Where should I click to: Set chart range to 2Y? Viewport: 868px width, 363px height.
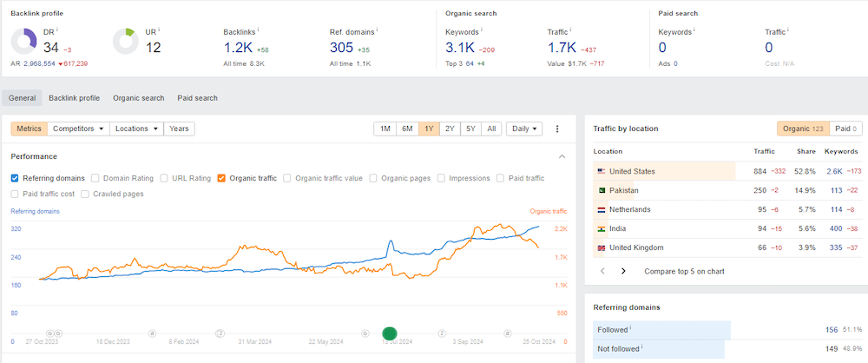tap(450, 129)
